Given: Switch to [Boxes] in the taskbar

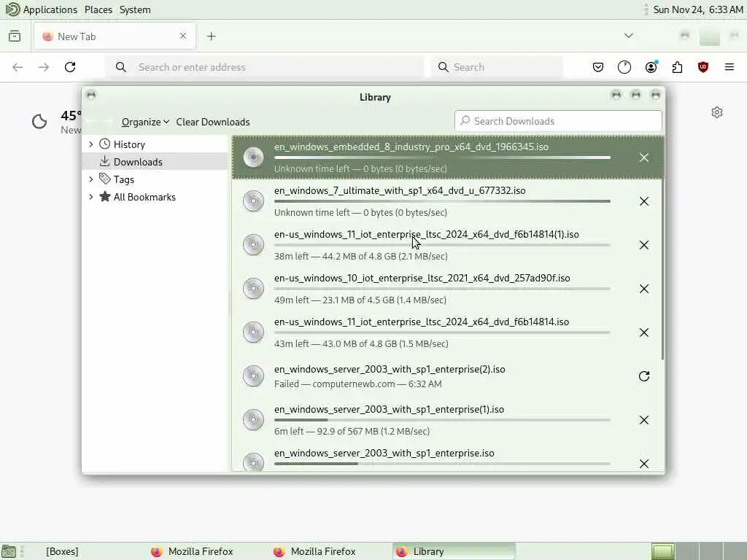Looking at the screenshot, I should point(62,551).
